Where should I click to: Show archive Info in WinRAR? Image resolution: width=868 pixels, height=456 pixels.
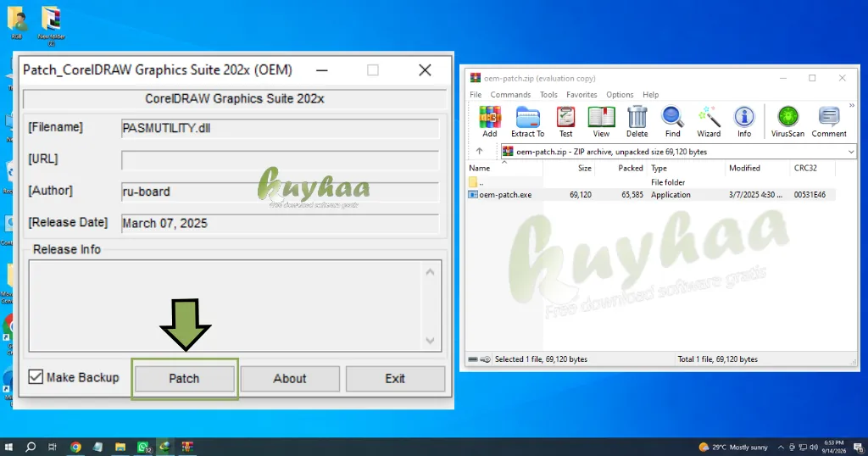[744, 121]
